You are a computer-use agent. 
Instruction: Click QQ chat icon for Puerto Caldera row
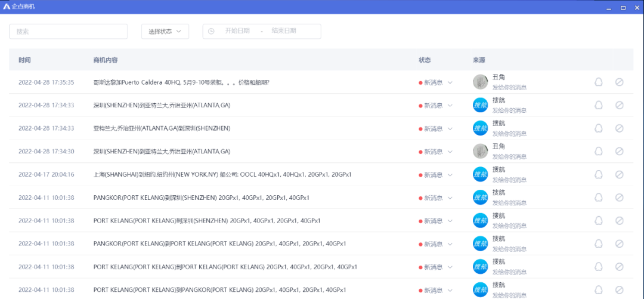click(x=599, y=82)
